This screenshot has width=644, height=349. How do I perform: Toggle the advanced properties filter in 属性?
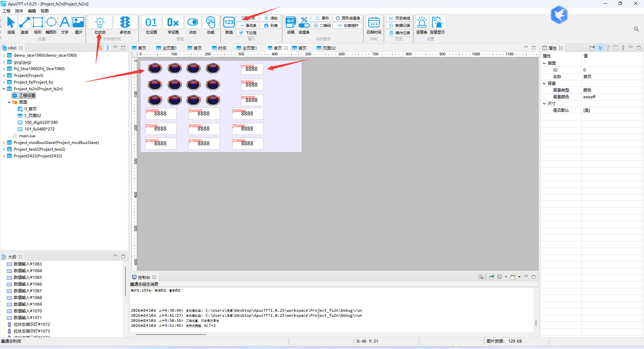point(607,48)
